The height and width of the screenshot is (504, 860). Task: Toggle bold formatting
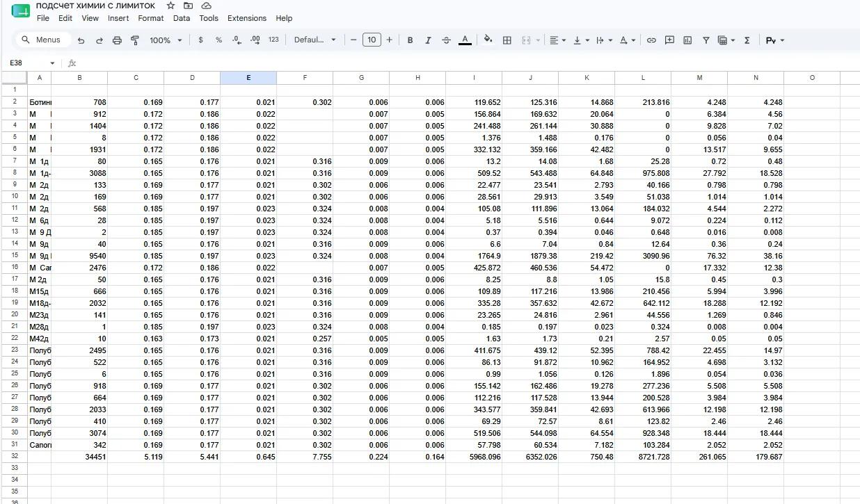(410, 40)
